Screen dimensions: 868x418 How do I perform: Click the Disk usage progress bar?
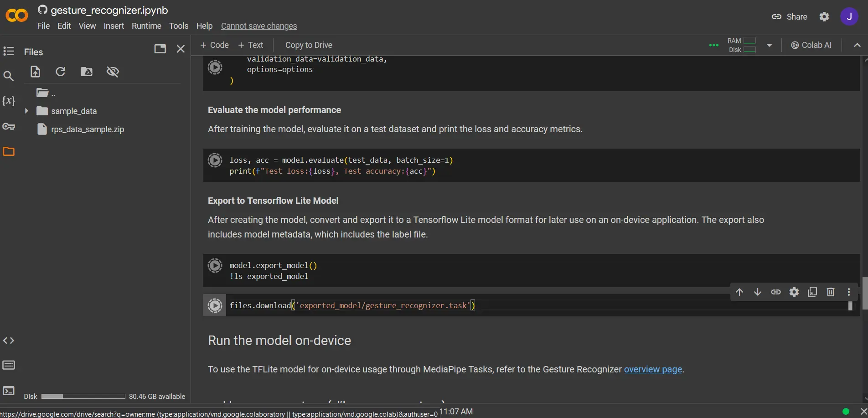(x=83, y=397)
